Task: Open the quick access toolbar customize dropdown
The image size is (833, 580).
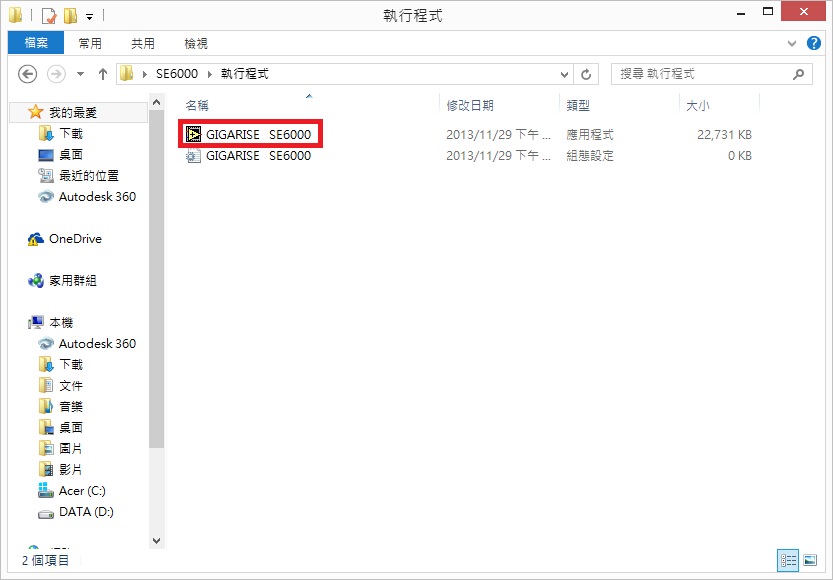Action: pos(90,16)
